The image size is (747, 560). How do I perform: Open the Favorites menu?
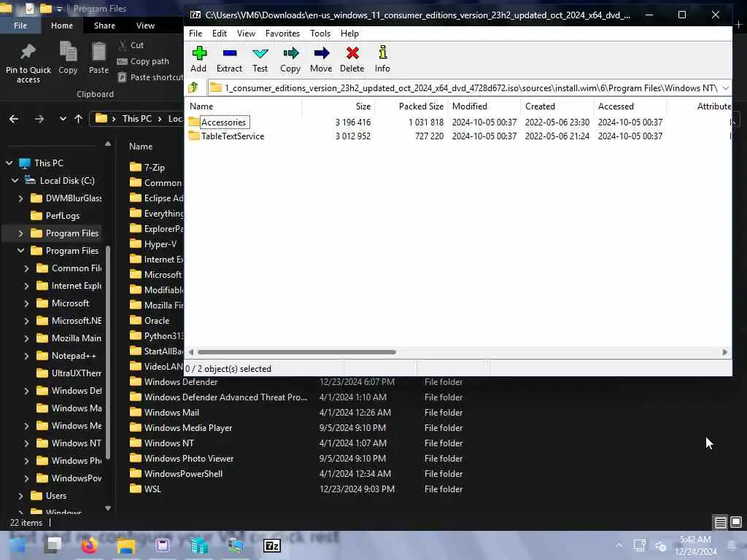pyautogui.click(x=282, y=34)
